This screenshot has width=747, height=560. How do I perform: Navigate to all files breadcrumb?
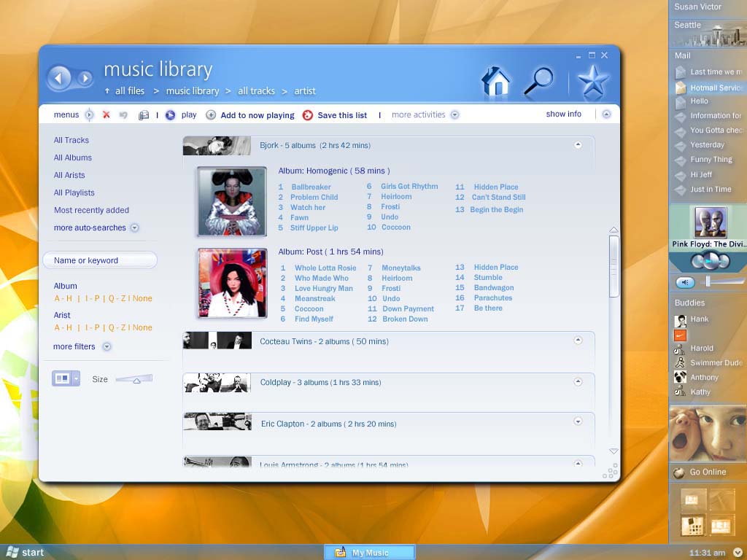coord(130,91)
